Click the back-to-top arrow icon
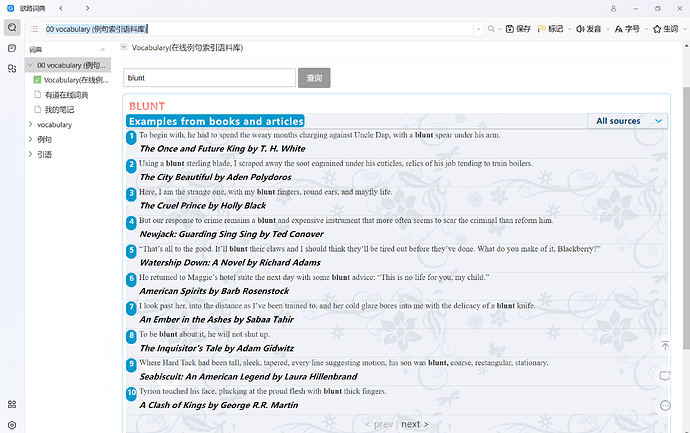Viewport: 690px width, 433px height. pos(665,346)
